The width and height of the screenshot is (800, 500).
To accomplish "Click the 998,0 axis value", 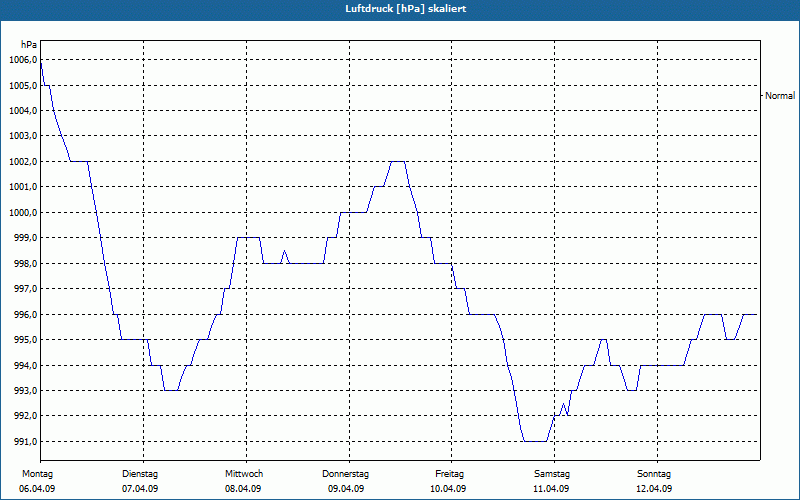I will 25,264.
